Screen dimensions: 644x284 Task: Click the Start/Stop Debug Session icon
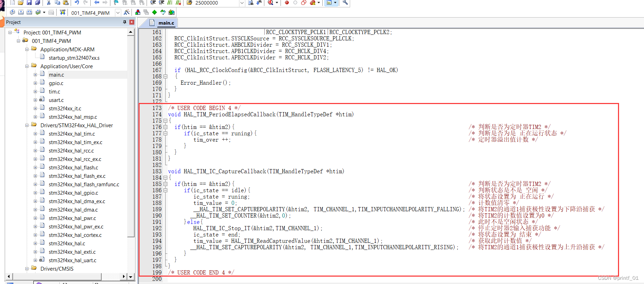(270, 2)
